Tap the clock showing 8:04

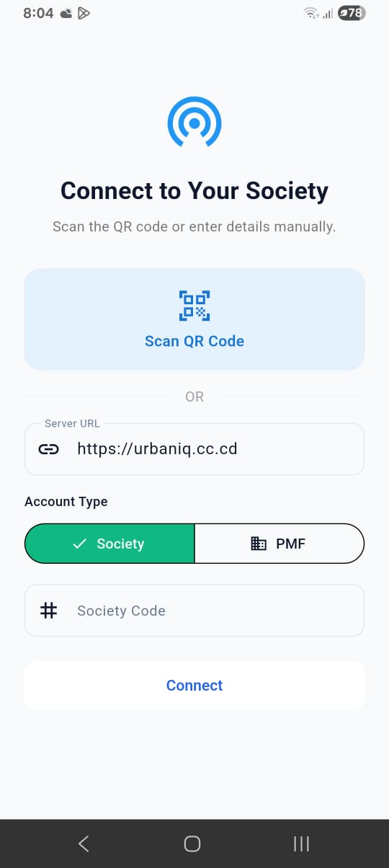[x=37, y=13]
